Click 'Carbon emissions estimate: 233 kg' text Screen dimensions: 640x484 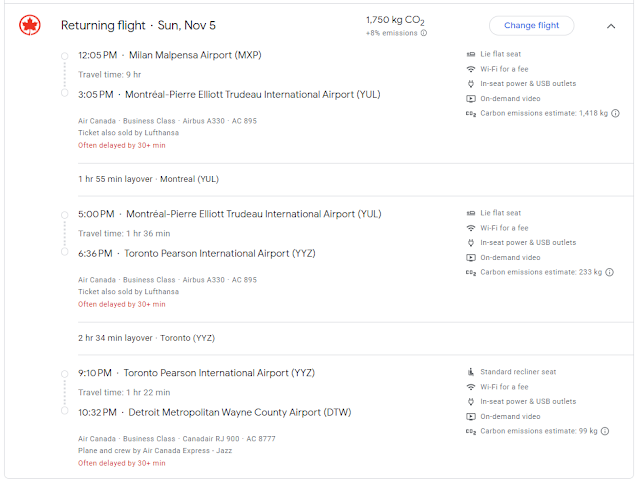[x=541, y=272]
